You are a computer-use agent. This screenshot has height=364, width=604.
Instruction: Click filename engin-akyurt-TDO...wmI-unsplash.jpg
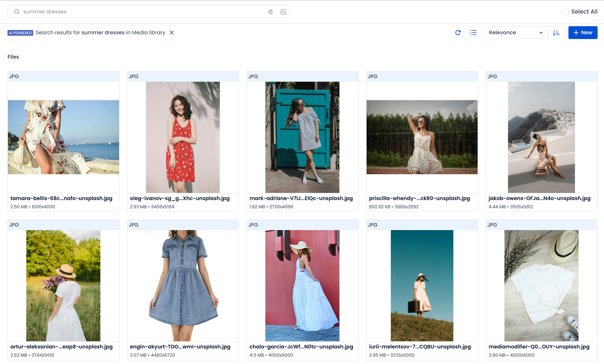pyautogui.click(x=180, y=347)
